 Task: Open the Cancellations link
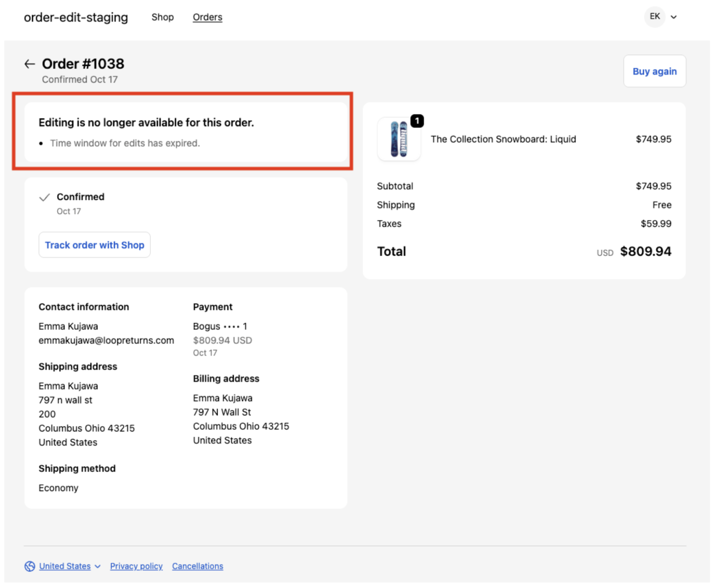198,566
